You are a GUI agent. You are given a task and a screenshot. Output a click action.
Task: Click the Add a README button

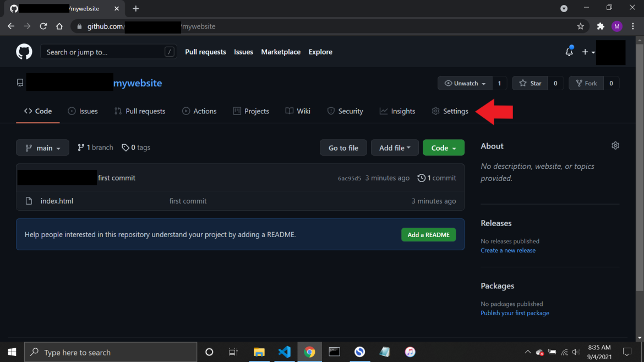[x=428, y=234]
